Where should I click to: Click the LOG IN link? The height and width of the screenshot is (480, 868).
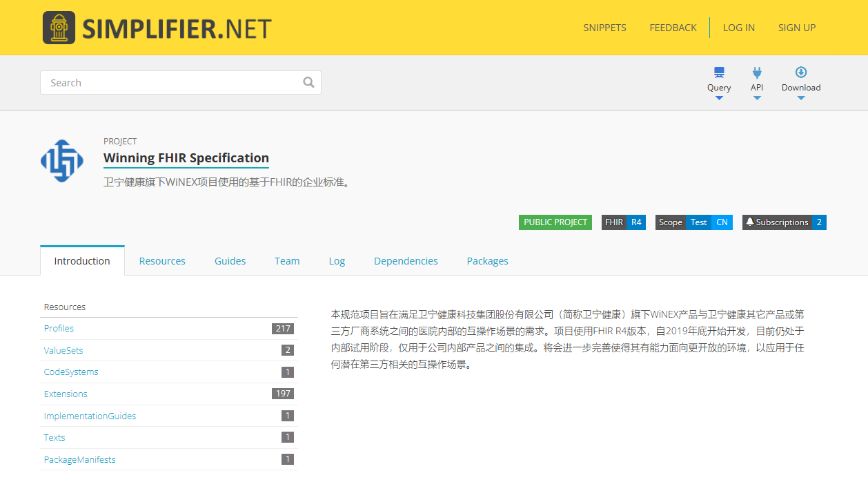[738, 28]
